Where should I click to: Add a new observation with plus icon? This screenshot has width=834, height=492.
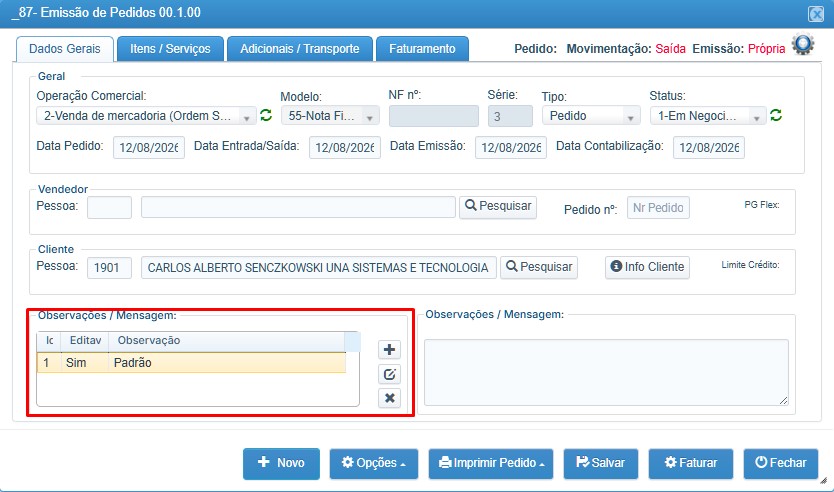click(389, 349)
